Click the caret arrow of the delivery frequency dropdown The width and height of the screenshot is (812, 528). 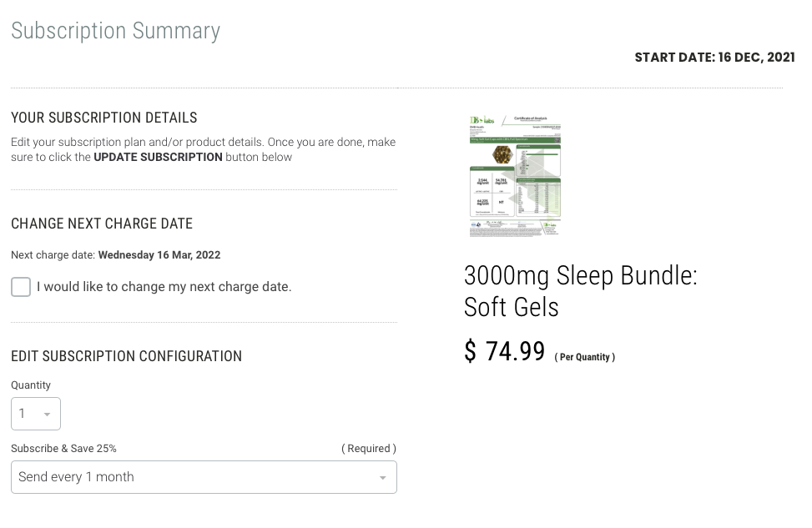(x=383, y=478)
